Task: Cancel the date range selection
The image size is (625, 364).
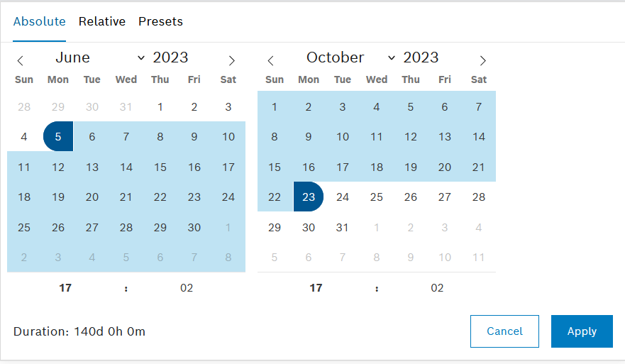Action: pos(504,331)
